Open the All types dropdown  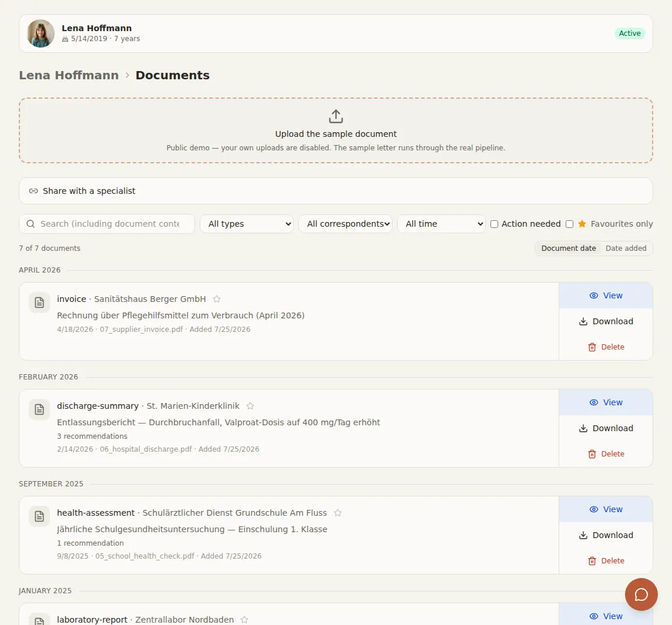click(247, 224)
